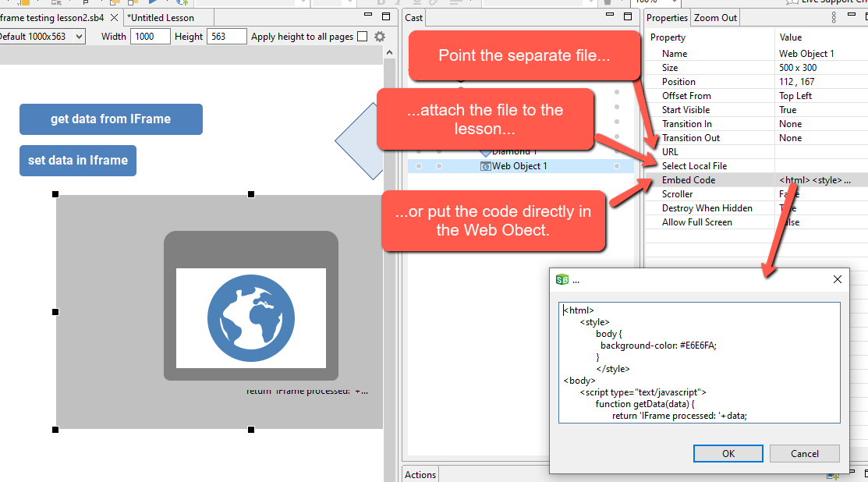
Task: Minimize the Properties panel
Action: click(x=852, y=15)
